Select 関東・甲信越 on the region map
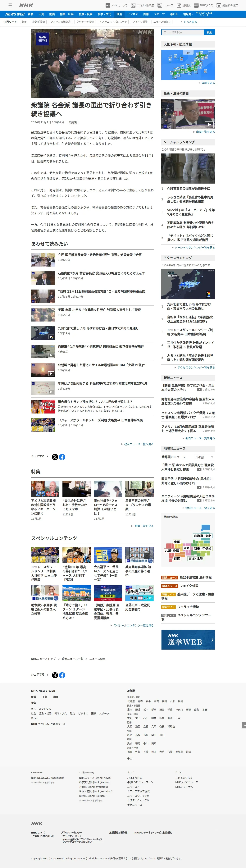 (x=203, y=549)
